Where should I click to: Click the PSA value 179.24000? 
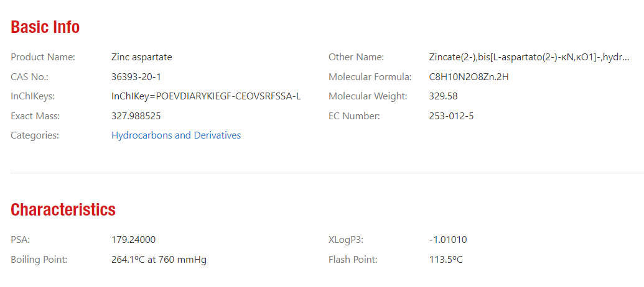click(133, 240)
